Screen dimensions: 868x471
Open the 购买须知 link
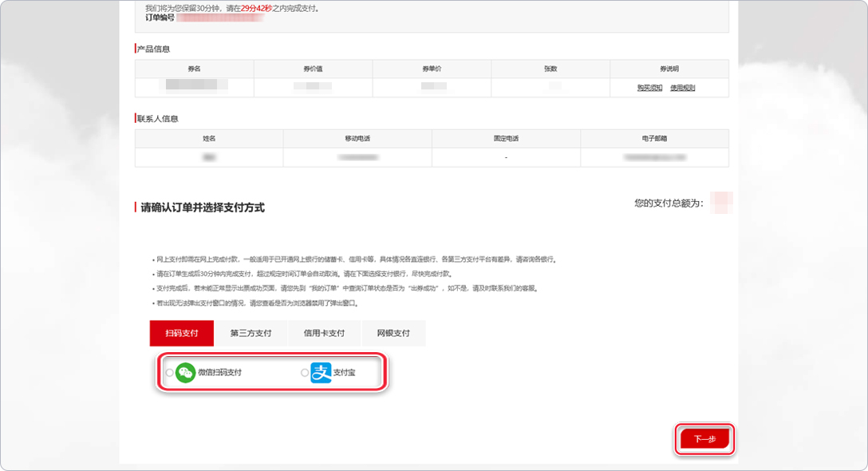pyautogui.click(x=649, y=88)
